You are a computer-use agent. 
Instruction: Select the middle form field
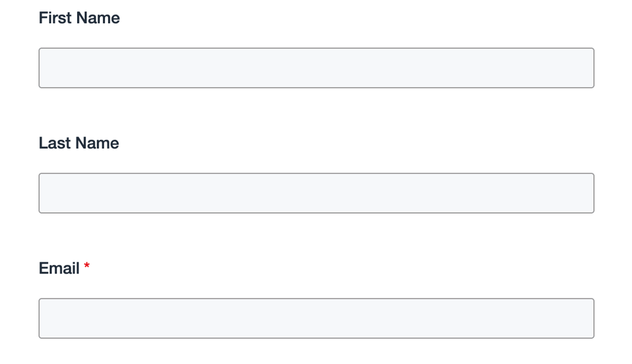coord(316,193)
